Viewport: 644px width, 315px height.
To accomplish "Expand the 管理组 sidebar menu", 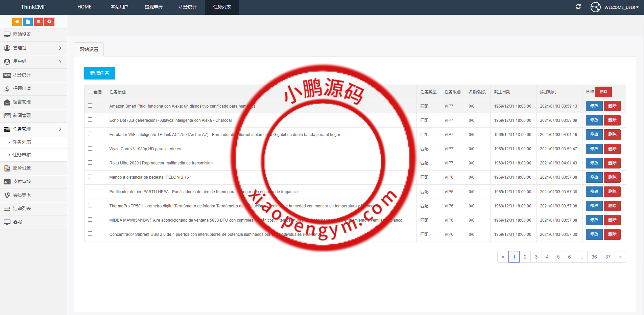I will (x=33, y=48).
